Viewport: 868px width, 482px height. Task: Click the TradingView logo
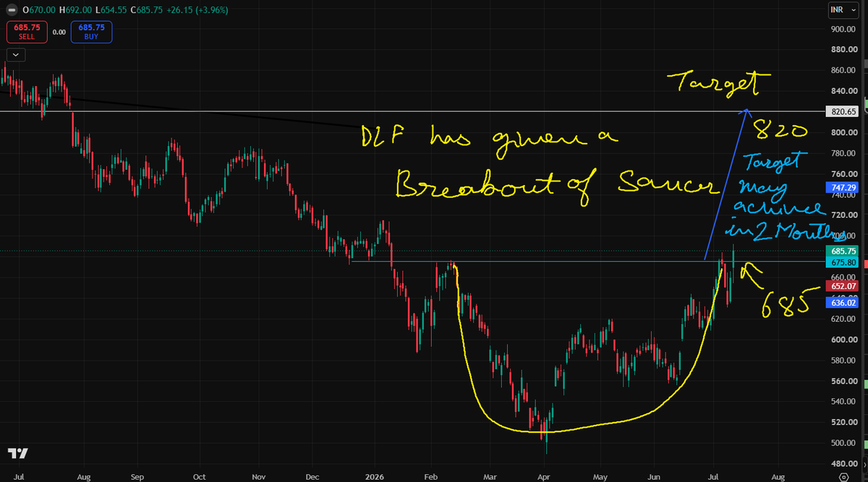18,453
